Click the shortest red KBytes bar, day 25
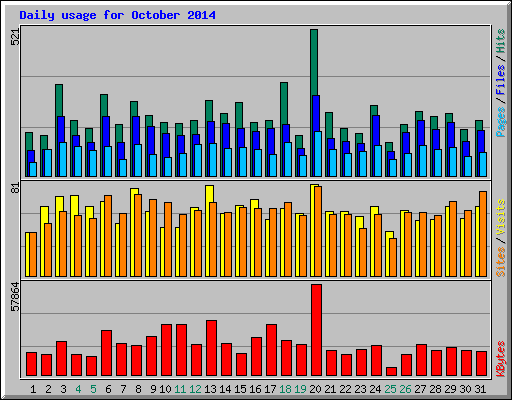 click(x=391, y=371)
